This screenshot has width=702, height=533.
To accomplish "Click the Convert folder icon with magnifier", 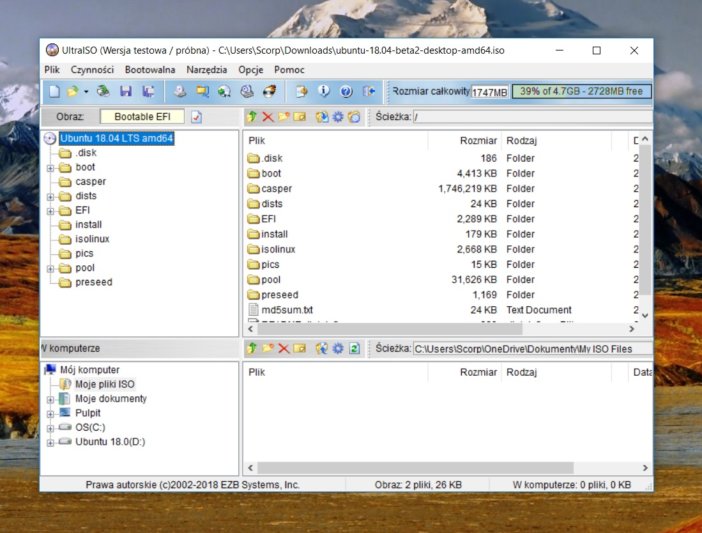I will (202, 91).
